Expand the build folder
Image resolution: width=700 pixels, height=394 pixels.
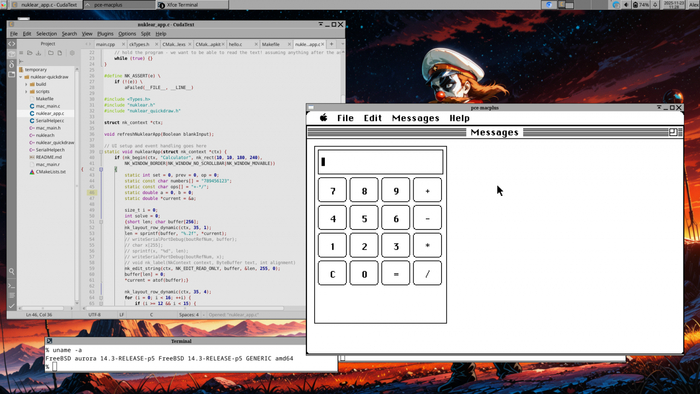click(26, 84)
